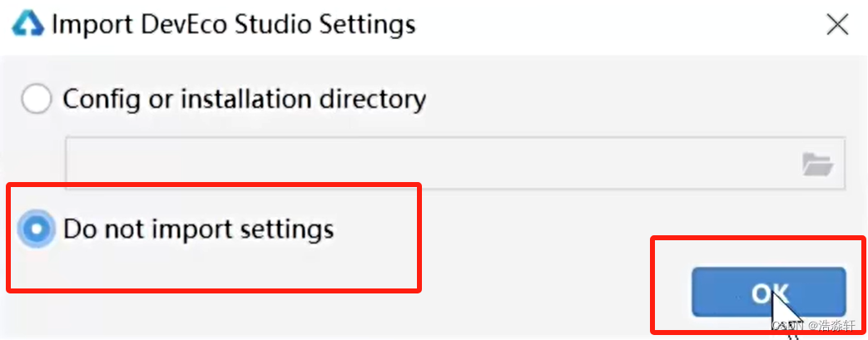Click the dialog title bar area
868x340 pixels.
[x=434, y=26]
